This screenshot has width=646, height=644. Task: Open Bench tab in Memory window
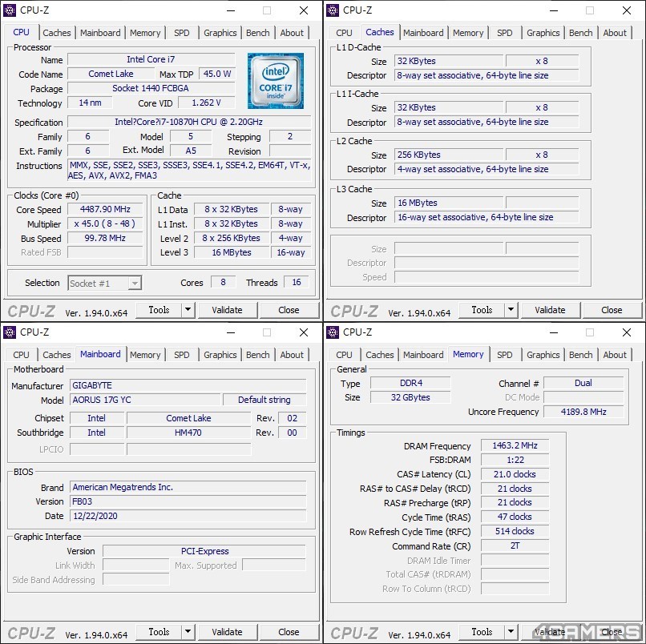tap(581, 355)
